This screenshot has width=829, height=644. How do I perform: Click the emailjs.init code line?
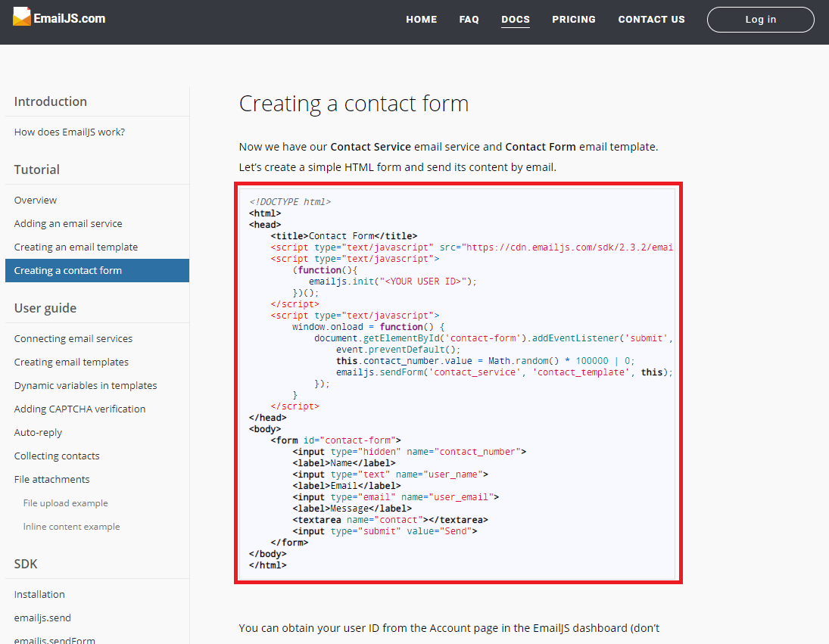coord(392,282)
